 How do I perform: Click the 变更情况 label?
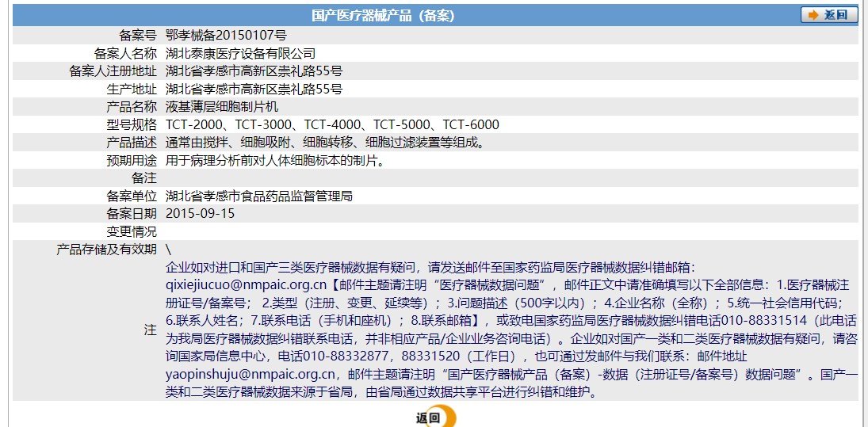[132, 231]
